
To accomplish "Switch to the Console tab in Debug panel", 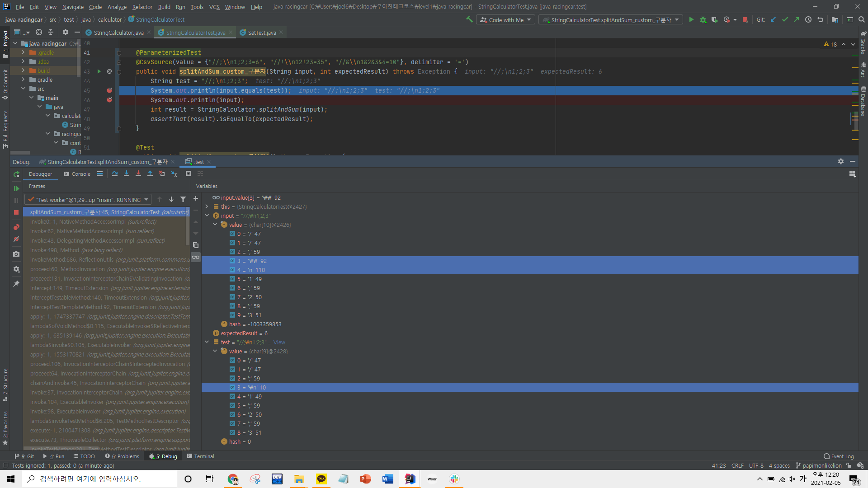I will point(80,174).
